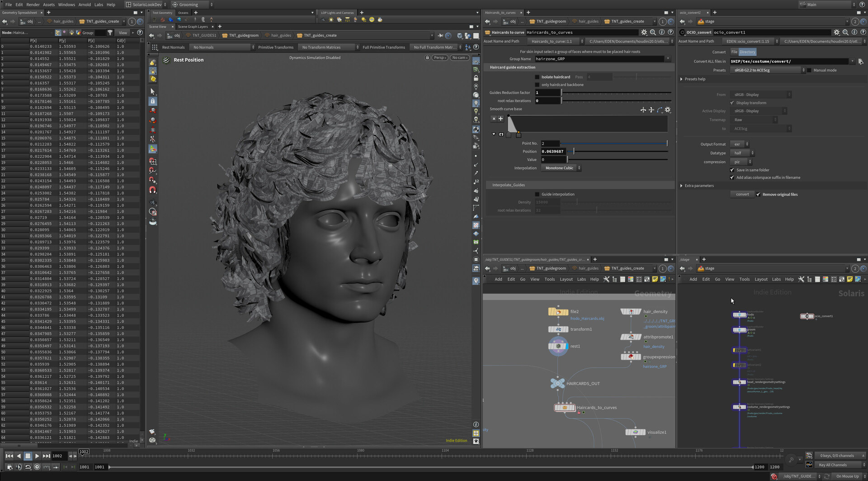Click the HAIRCARDS_OUT null node icon
Screen dimensions: 868x481
[557, 384]
